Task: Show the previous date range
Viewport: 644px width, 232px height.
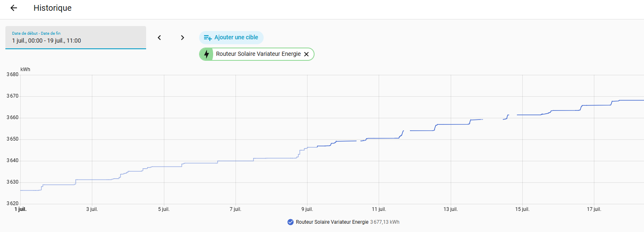Action: (x=159, y=38)
